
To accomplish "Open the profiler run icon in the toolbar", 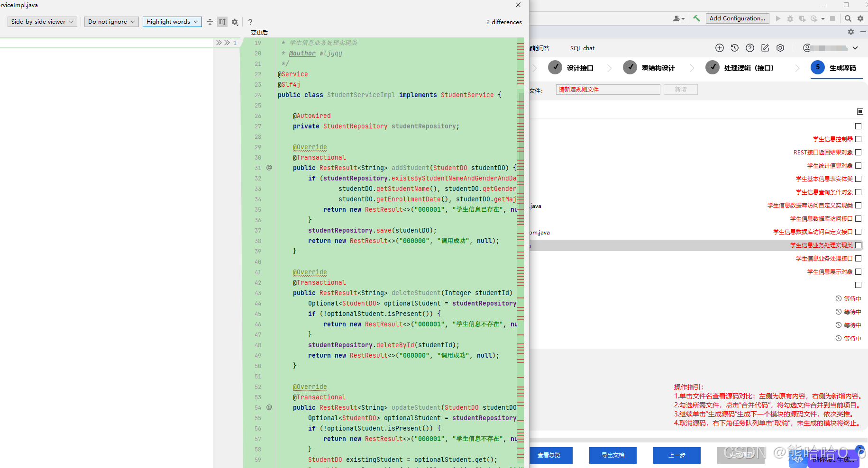I will (814, 18).
